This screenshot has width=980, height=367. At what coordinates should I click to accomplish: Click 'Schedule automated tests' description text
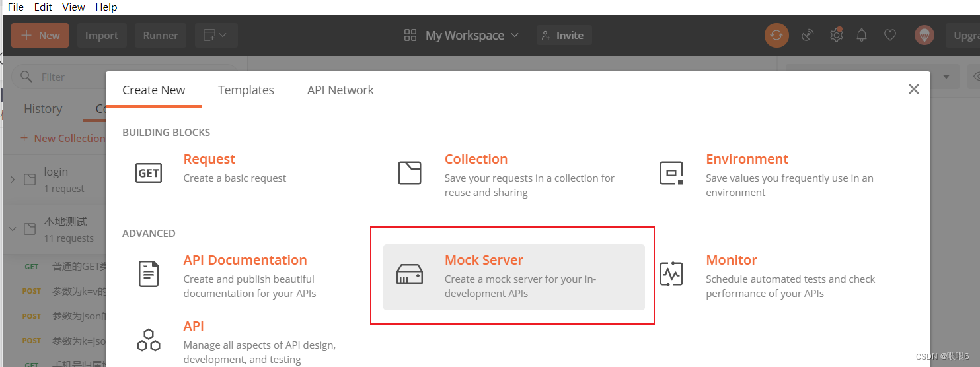[790, 286]
